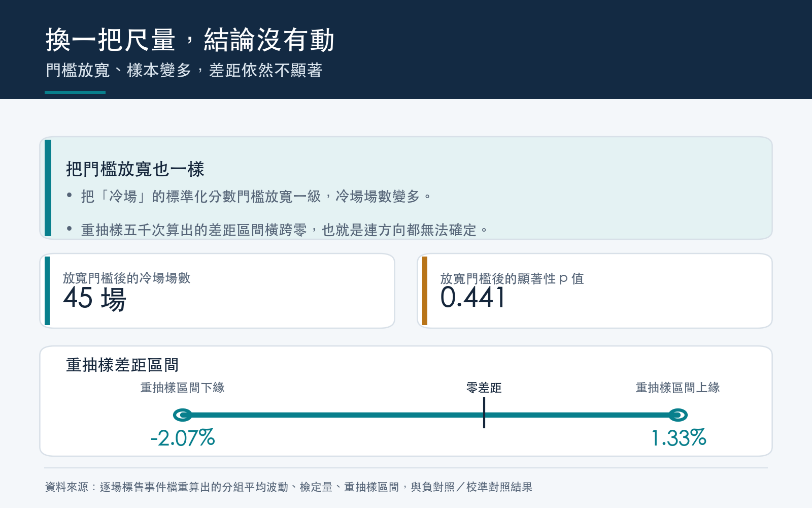
Task: Click the title 換一把尺量，結論沒有動
Action: click(x=190, y=40)
